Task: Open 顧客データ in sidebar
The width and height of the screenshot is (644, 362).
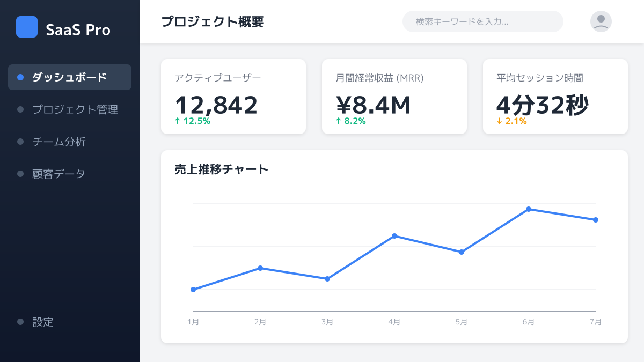Action: (58, 174)
